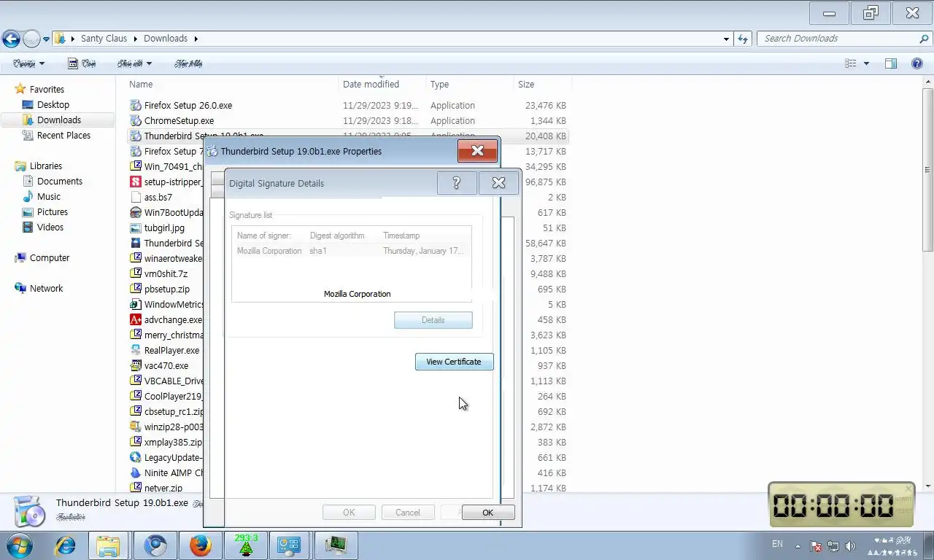Click the Santy Claus breadcrumb segment
Screen dimensions: 934x560
[104, 39]
